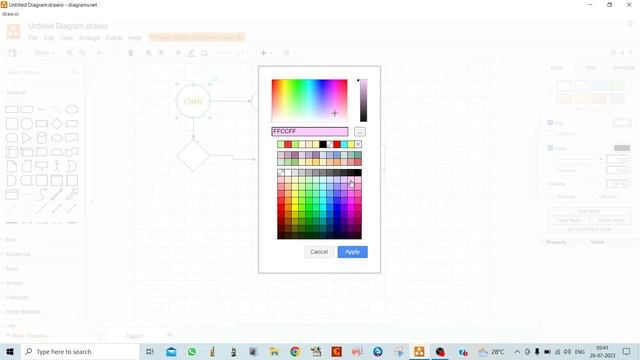Click the To Back toolbar icon
640x360 pixels.
tap(161, 53)
